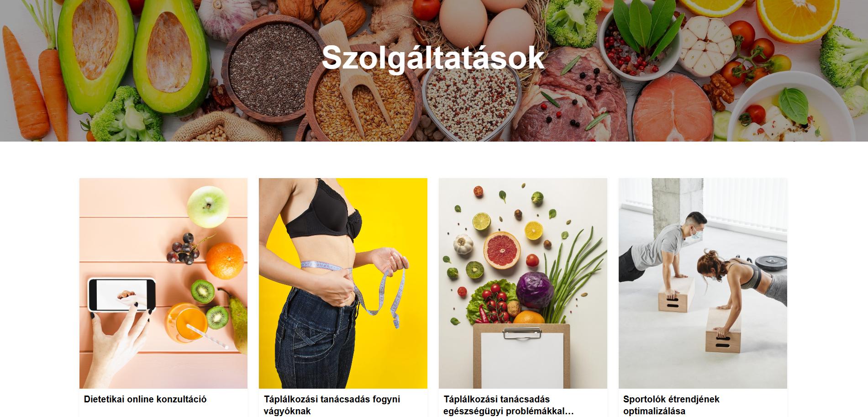Image resolution: width=868 pixels, height=417 pixels.
Task: Click Táplálkozási tanácsadás egészségügyi problémákkal title
Action: tap(508, 405)
